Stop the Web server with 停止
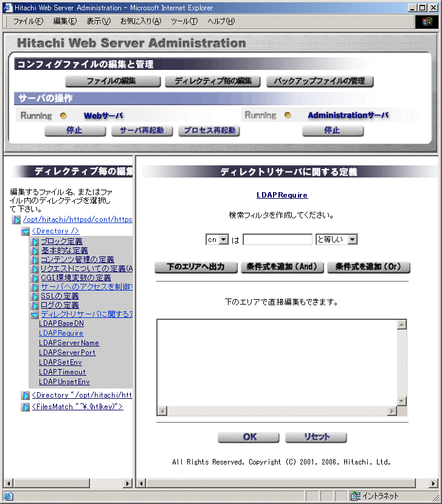 pyautogui.click(x=75, y=131)
